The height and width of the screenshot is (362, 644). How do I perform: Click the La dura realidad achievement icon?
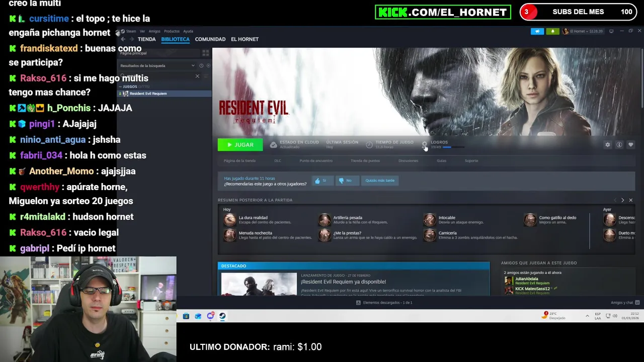[230, 220]
